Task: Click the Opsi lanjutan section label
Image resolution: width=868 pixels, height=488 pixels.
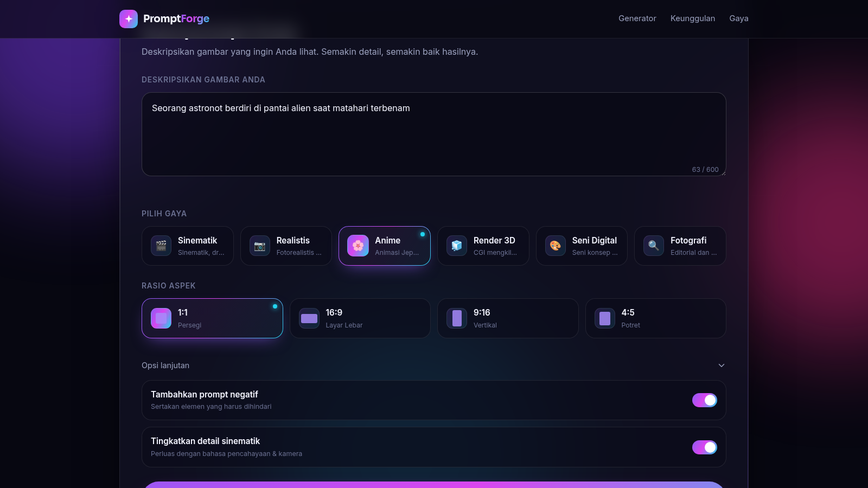Action: (x=165, y=365)
